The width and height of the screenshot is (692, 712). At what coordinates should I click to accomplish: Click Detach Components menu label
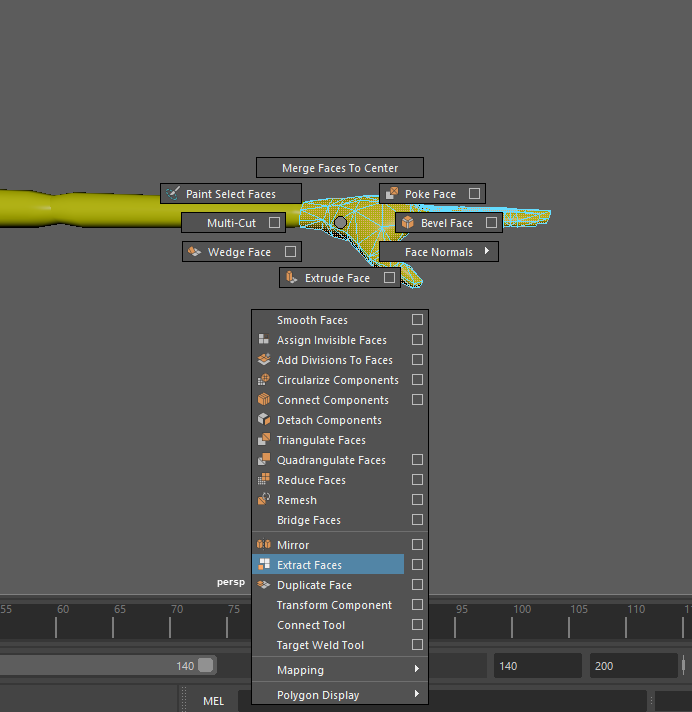[x=329, y=420]
